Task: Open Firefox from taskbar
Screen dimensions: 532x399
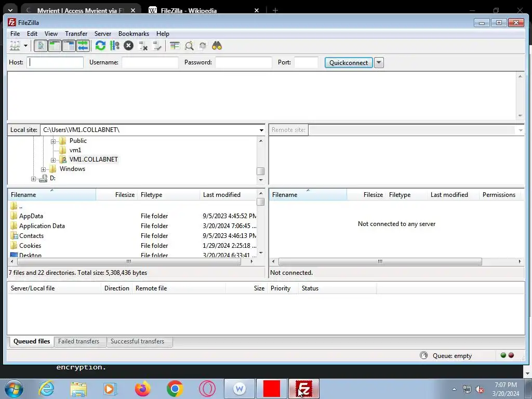Action: point(142,389)
